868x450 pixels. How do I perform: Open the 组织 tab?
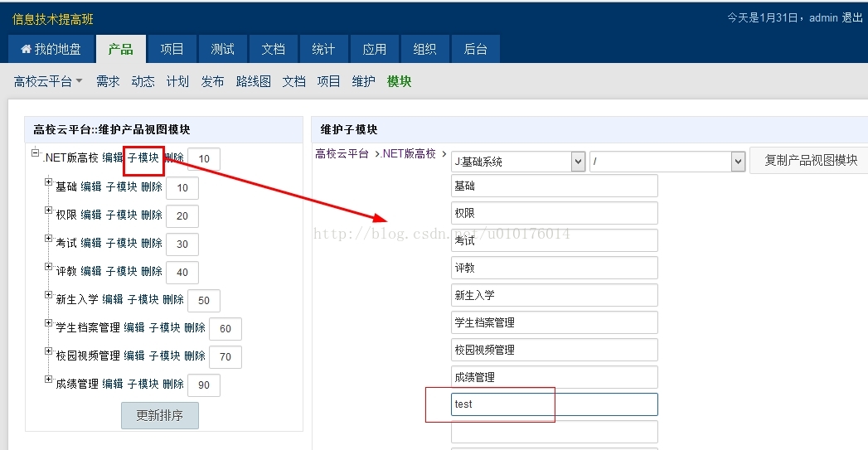click(424, 49)
